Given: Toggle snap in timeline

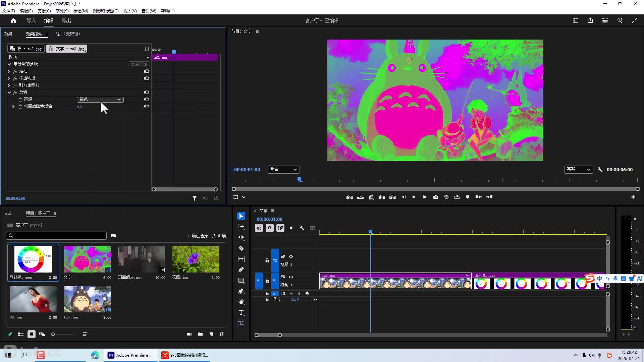Looking at the screenshot, I should [270, 228].
